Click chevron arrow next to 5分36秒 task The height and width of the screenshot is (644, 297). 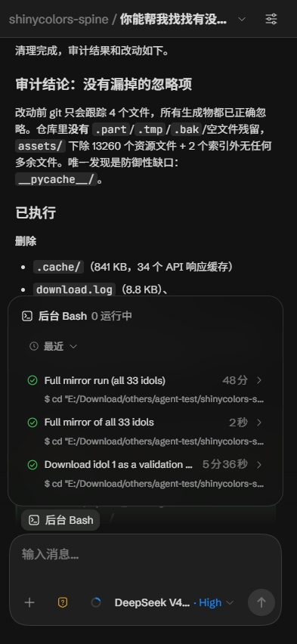click(x=259, y=465)
